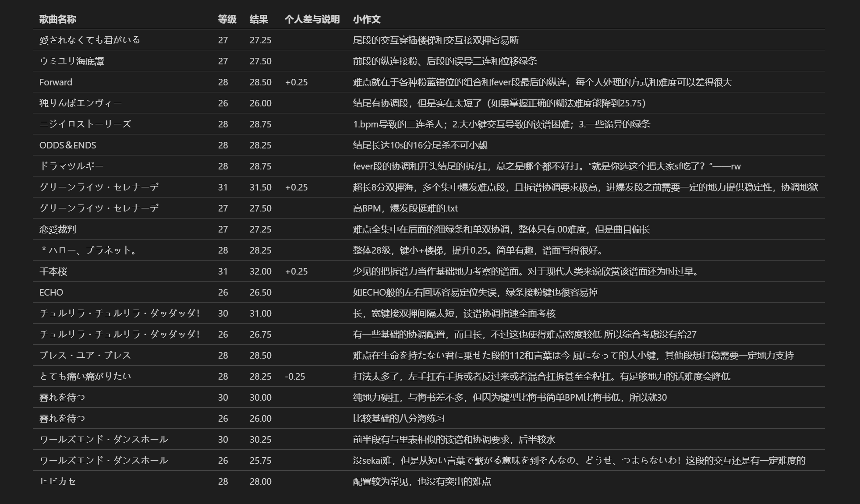Image resolution: width=860 pixels, height=504 pixels.
Task: Click the comment 高BPM，爆发段挺难的.txt
Action: pos(405,208)
